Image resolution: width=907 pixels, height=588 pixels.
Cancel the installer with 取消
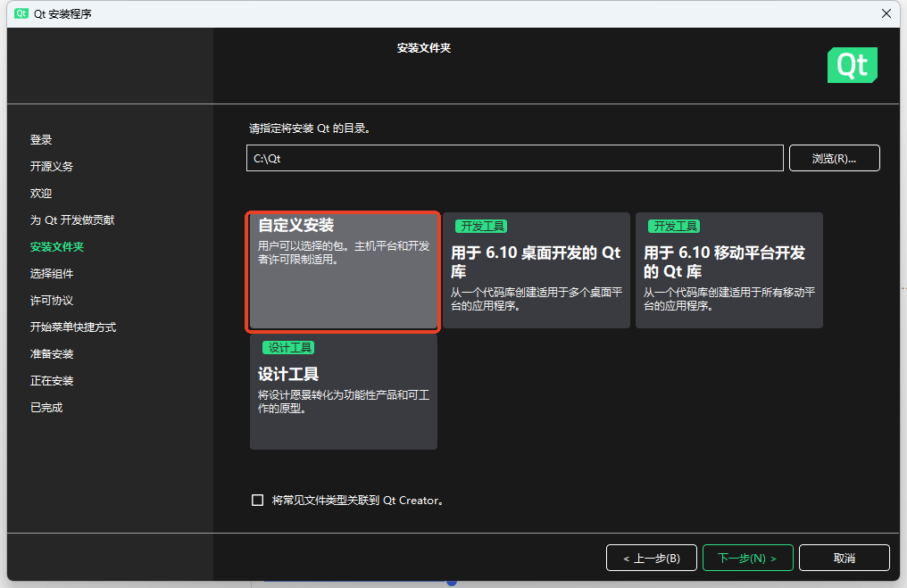(x=844, y=558)
